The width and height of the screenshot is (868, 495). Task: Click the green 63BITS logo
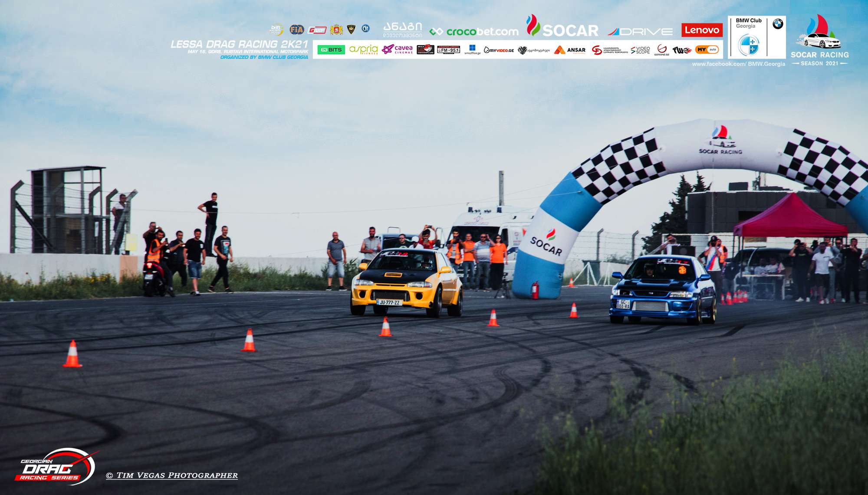[331, 50]
